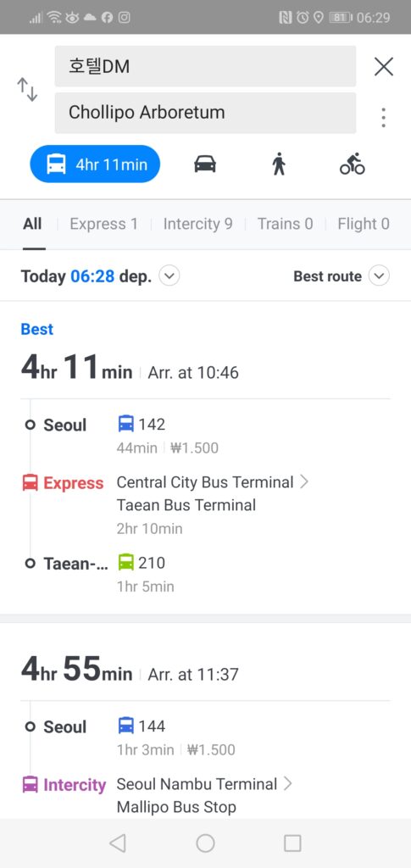Viewport: 411px width, 868px height.
Task: Switch to the Trains 0 tab
Action: (x=285, y=224)
